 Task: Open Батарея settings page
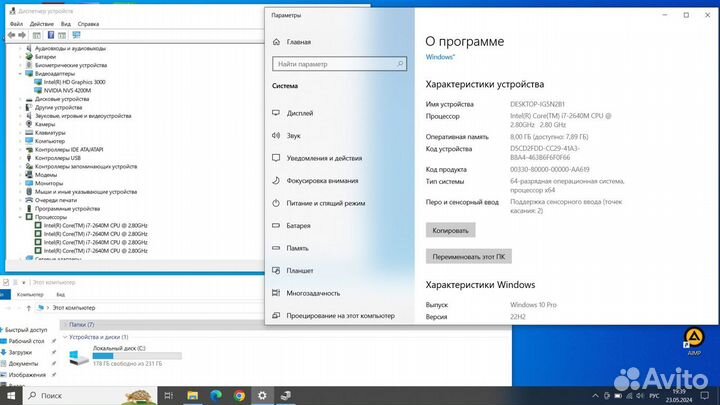(298, 225)
